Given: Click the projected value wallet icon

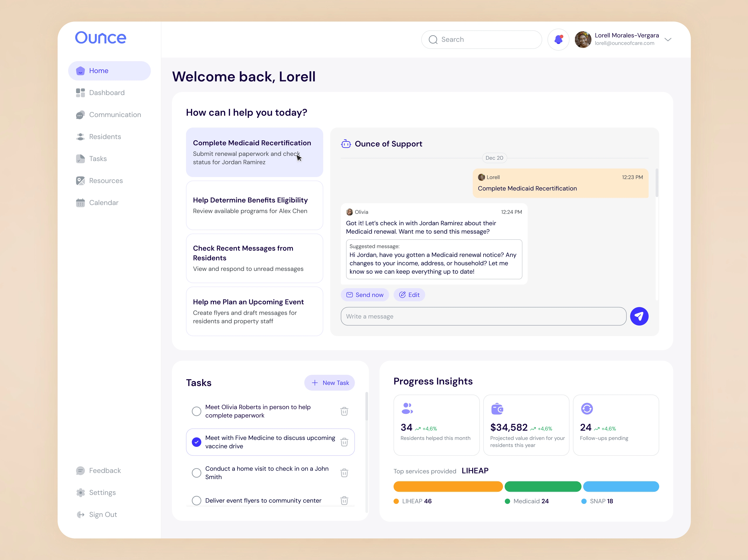Looking at the screenshot, I should (x=497, y=409).
